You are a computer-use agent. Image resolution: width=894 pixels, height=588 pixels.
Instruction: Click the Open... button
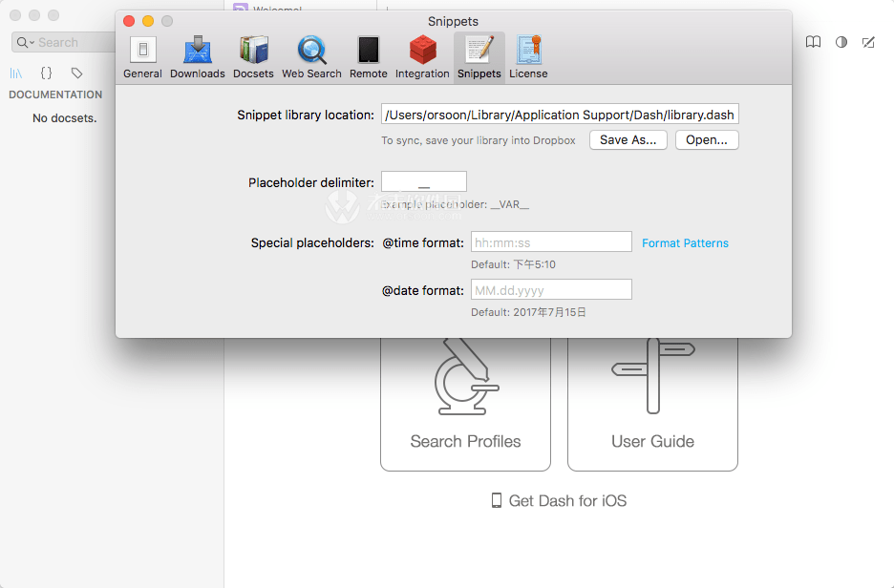pos(707,139)
